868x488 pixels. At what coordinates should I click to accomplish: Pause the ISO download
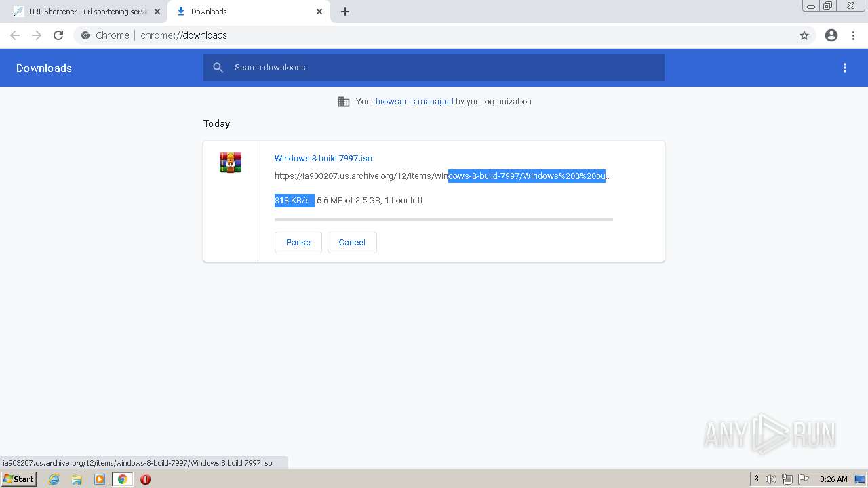click(x=298, y=243)
